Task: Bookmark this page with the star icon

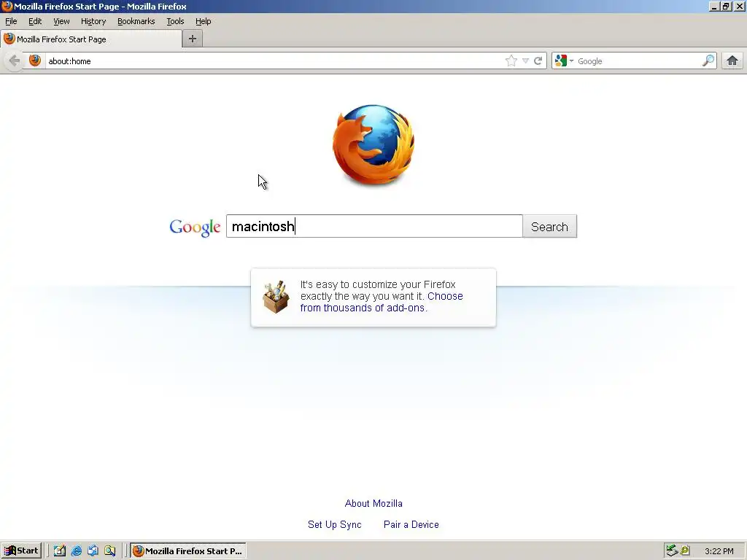Action: (511, 61)
